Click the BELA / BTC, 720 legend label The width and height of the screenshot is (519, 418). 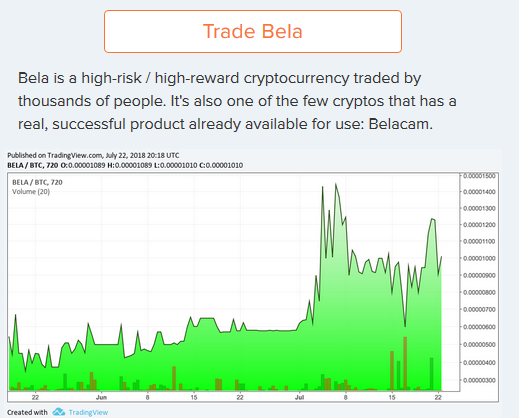(37, 182)
